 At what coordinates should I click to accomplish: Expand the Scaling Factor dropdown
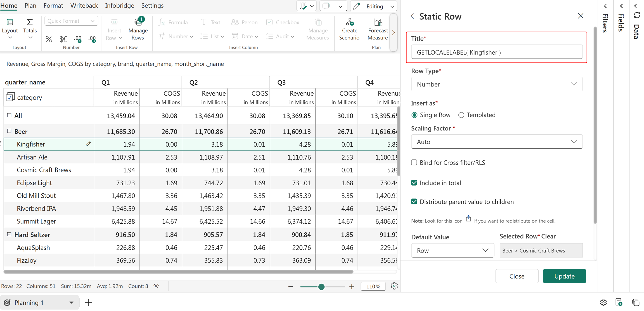click(497, 142)
